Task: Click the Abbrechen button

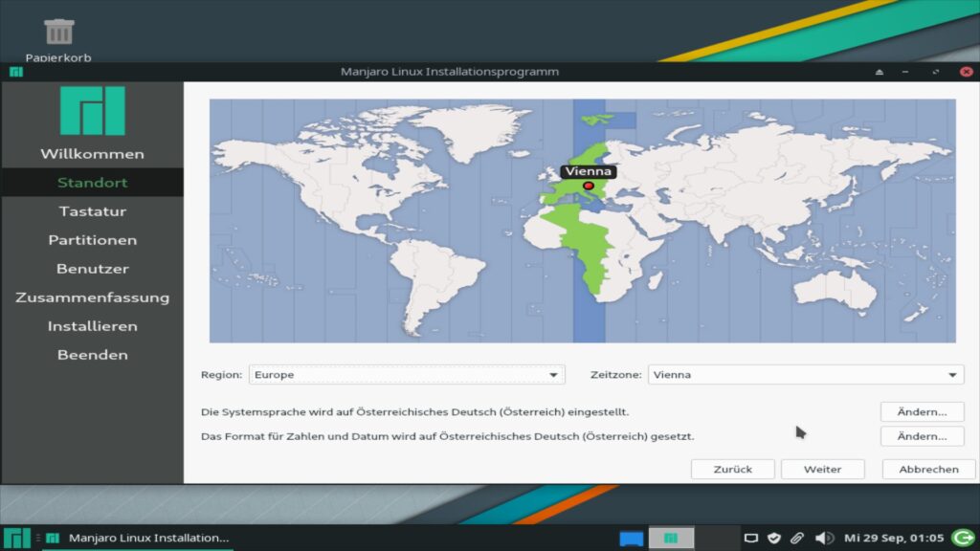Action: [928, 469]
